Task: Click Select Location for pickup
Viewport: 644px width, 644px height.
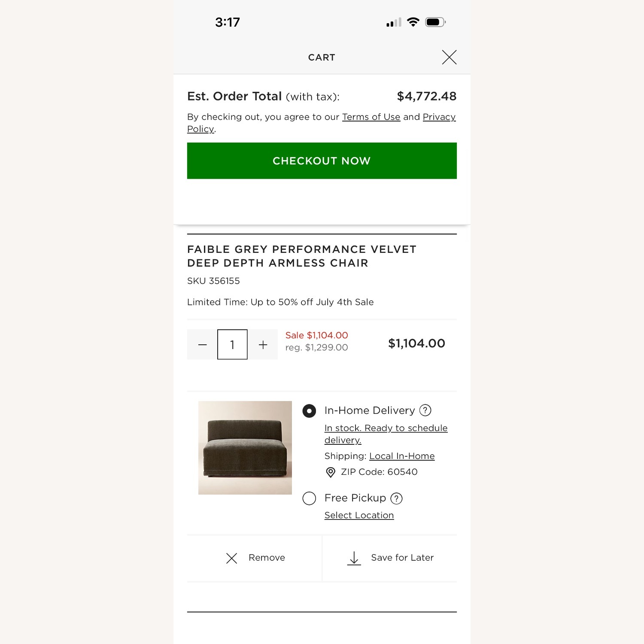Action: pyautogui.click(x=359, y=515)
